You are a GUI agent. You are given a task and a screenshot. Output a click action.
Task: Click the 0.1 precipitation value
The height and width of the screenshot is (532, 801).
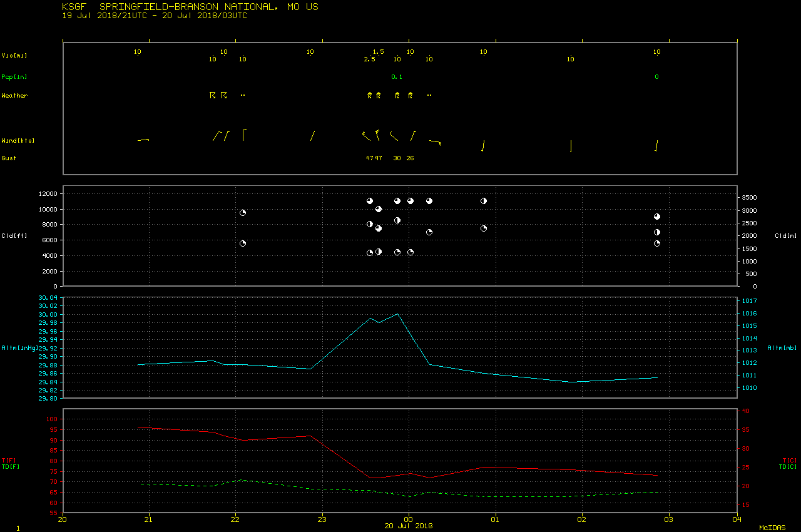pos(397,77)
